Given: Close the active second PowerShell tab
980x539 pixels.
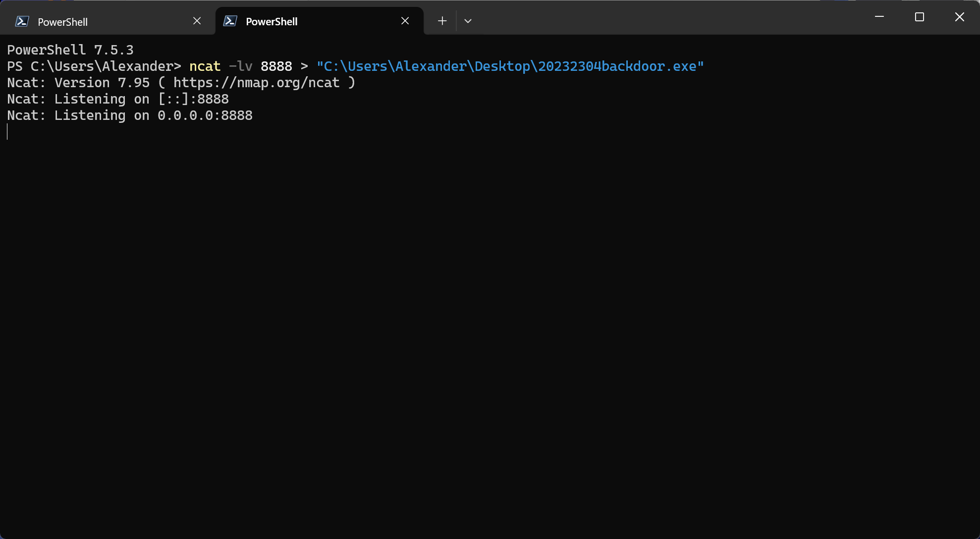Looking at the screenshot, I should coord(405,21).
